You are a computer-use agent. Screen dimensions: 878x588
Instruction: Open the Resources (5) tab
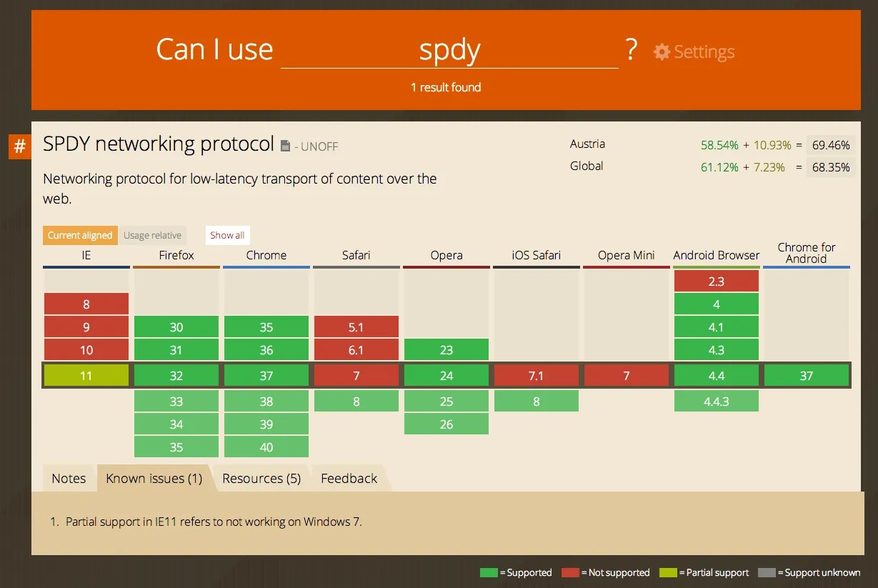point(261,478)
